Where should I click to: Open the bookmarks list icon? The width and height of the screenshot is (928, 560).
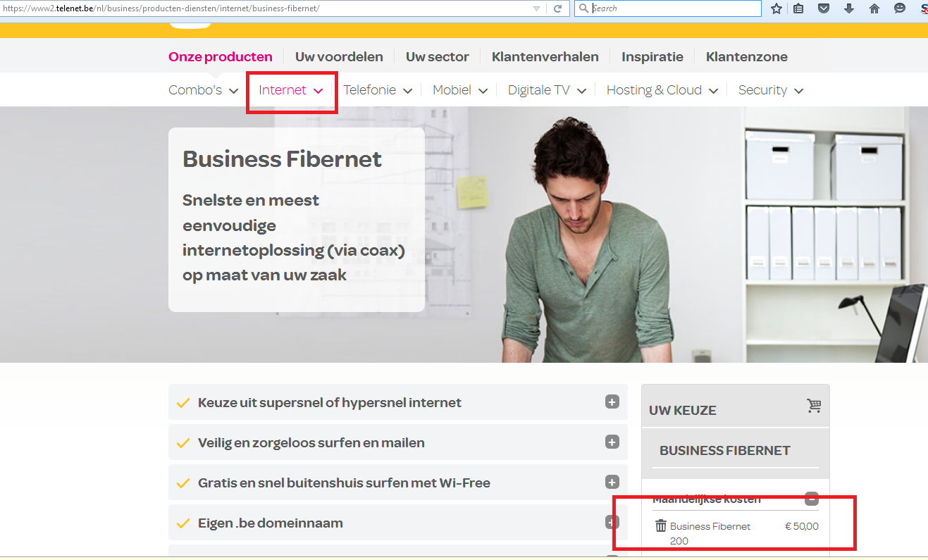(798, 8)
